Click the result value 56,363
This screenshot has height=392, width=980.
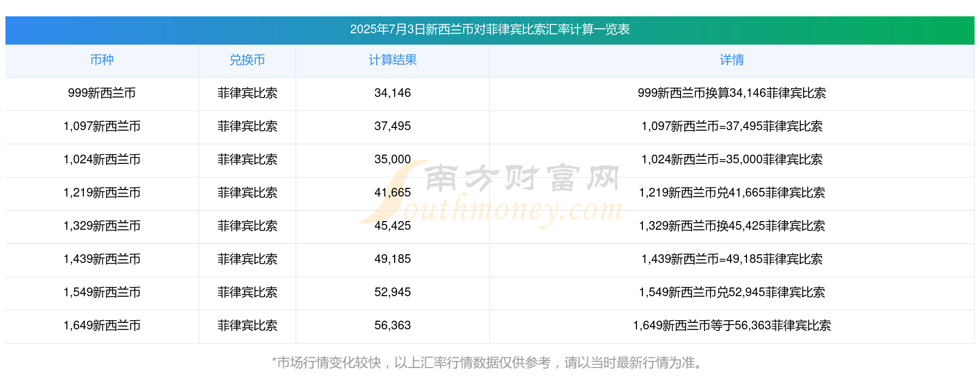coord(393,326)
